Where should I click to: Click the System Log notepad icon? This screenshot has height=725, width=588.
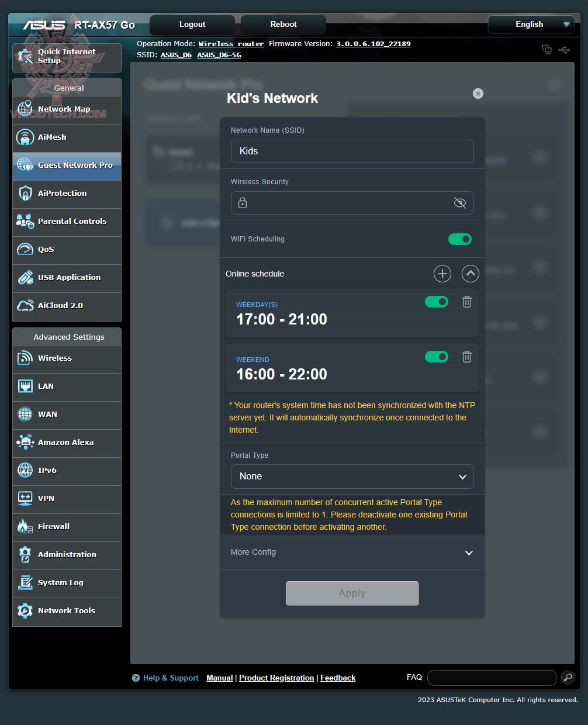(25, 582)
